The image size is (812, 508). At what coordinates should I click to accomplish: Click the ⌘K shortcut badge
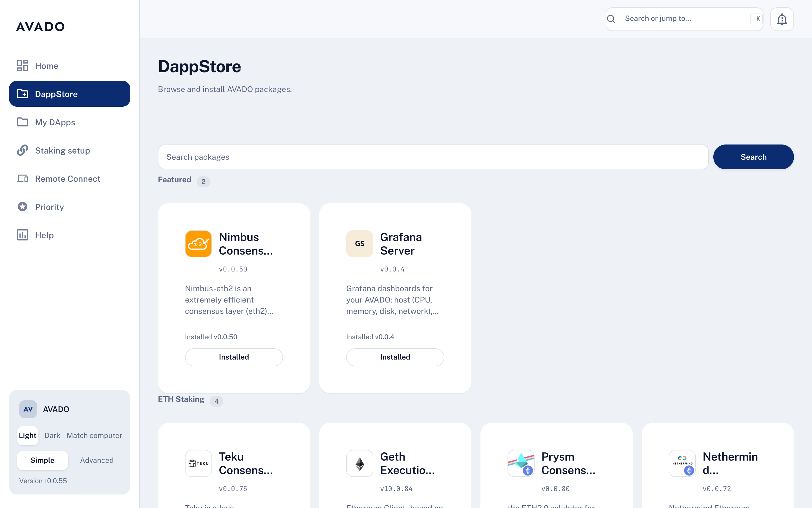[756, 19]
